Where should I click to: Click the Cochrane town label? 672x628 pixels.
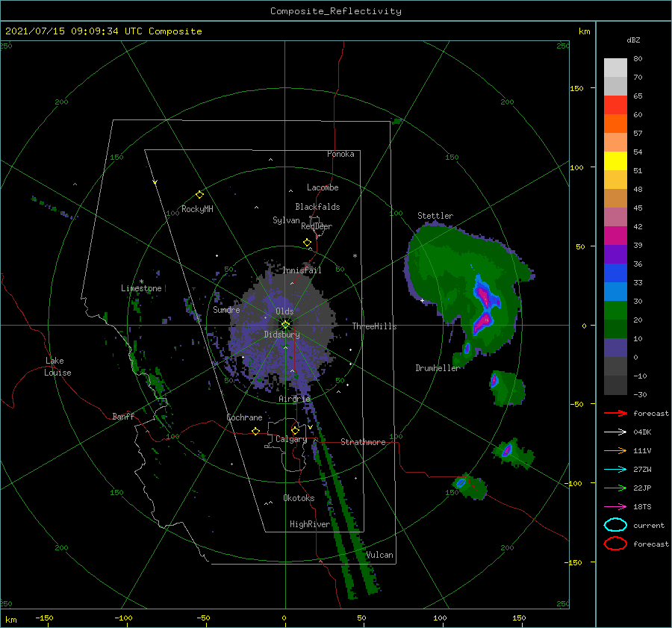point(244,417)
